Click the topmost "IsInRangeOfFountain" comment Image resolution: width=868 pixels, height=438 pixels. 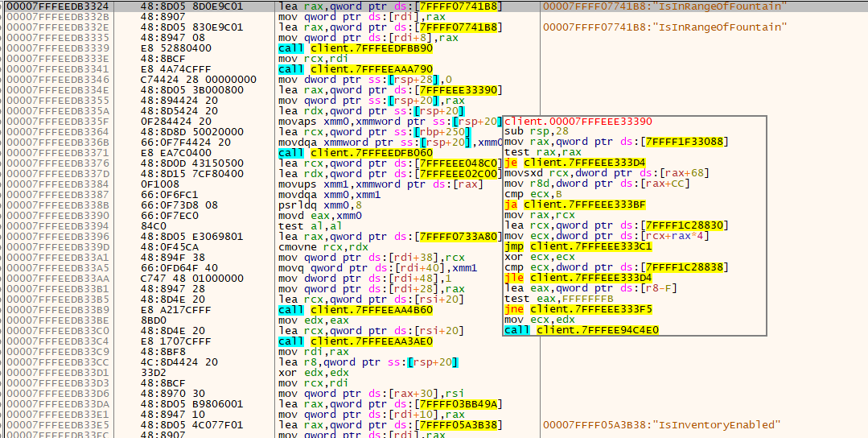(664, 6)
